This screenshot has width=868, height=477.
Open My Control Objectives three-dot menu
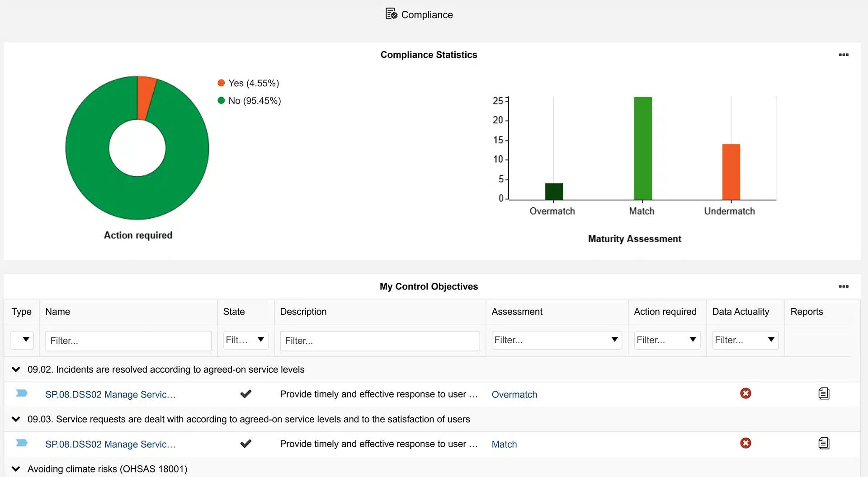[x=843, y=286]
